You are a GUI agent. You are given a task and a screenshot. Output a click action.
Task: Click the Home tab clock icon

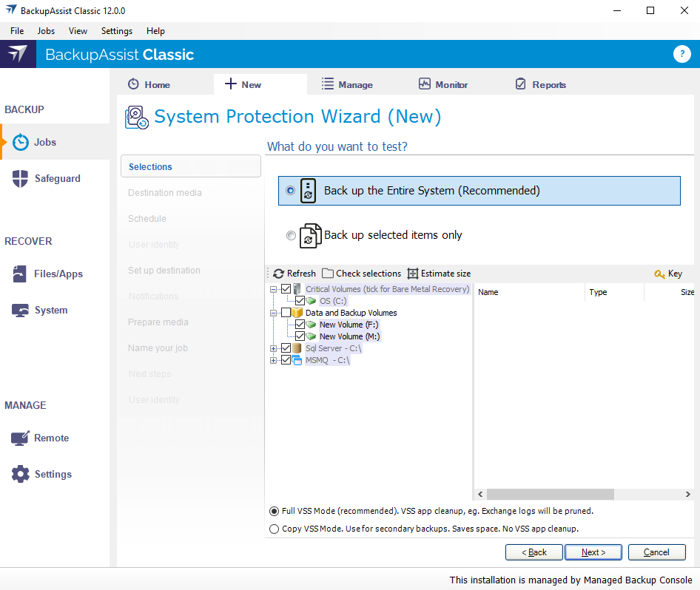tap(133, 84)
